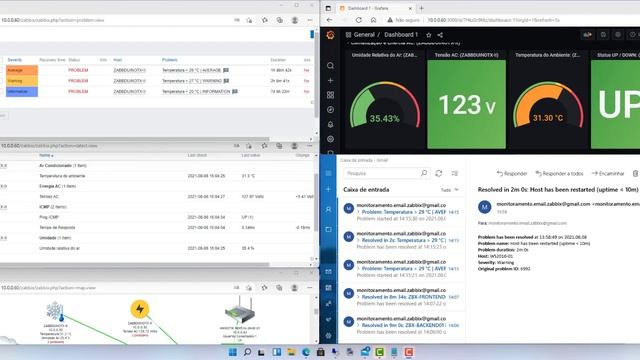
Task: Click Grafana Add panel toolbar button
Action: (x=587, y=35)
